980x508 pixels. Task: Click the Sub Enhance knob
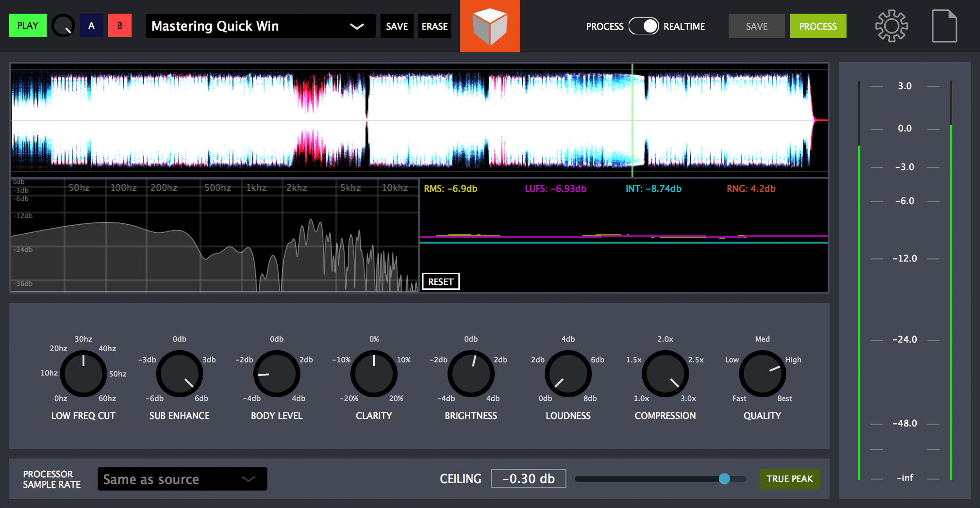point(180,374)
